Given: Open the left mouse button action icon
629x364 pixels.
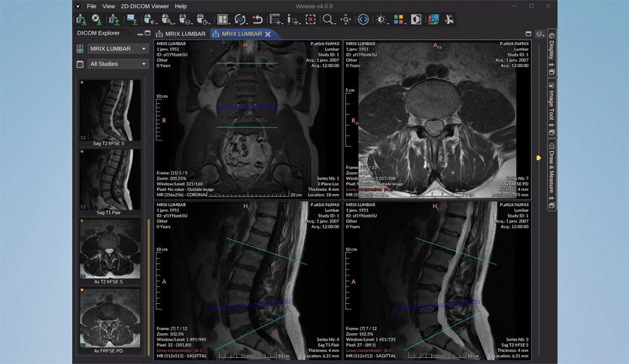Looking at the screenshot, I should [149, 20].
